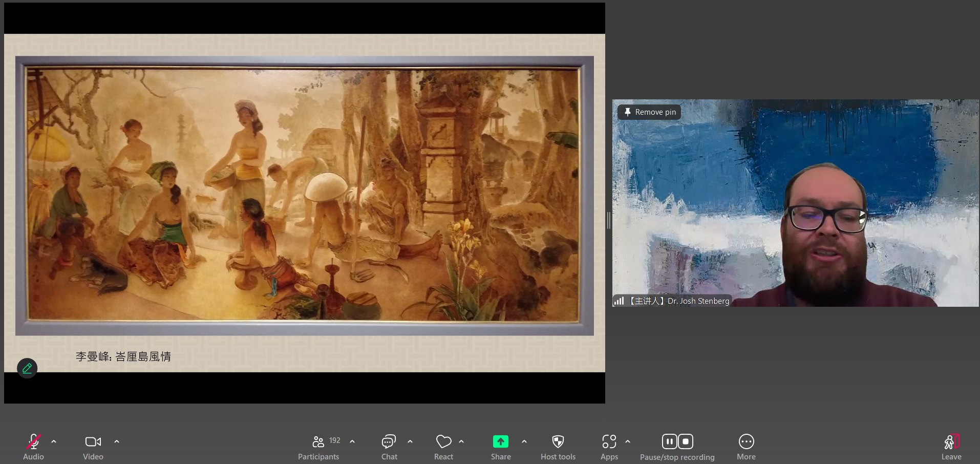Click the signal strength icon by Dr. Josh Stenberg
This screenshot has width=980, height=464.
click(x=619, y=301)
